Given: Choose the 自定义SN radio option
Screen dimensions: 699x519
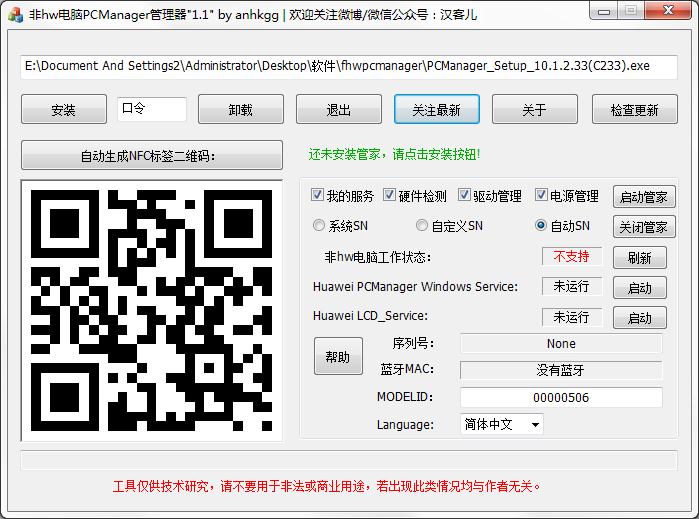Looking at the screenshot, I should (x=422, y=226).
